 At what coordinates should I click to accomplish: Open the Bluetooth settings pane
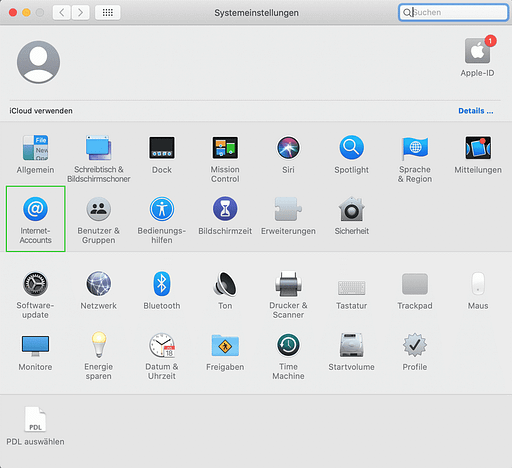click(162, 291)
